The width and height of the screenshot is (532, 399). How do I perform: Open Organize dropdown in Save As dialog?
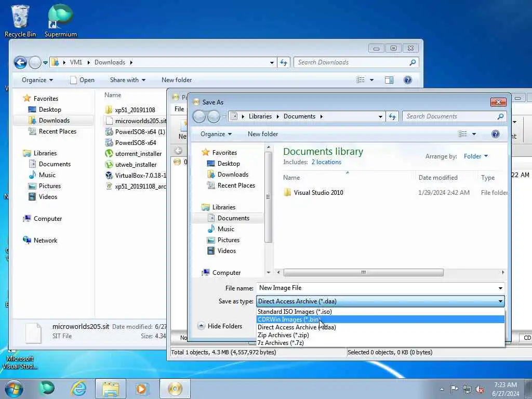(x=216, y=134)
